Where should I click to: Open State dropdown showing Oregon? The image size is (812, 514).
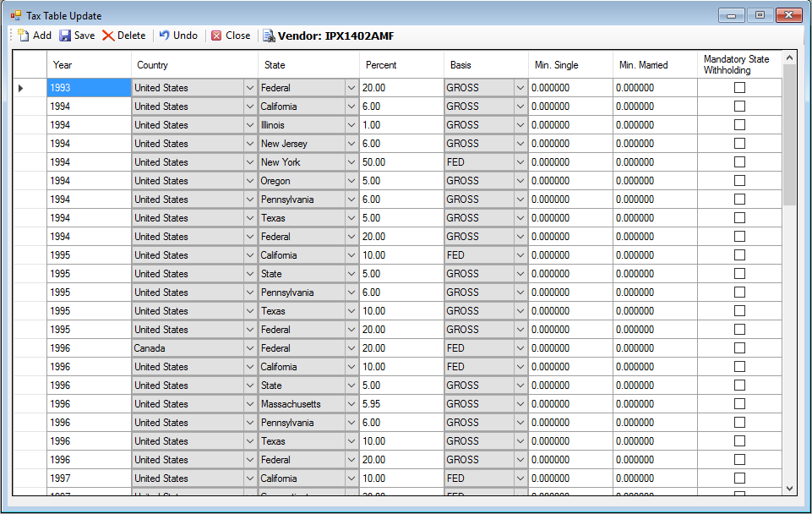click(x=352, y=182)
